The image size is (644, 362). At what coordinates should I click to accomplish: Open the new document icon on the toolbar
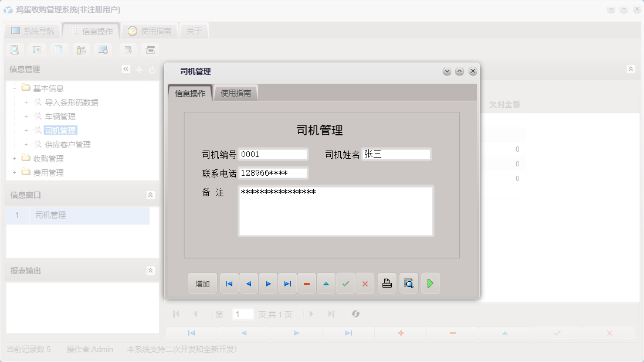coord(59,50)
